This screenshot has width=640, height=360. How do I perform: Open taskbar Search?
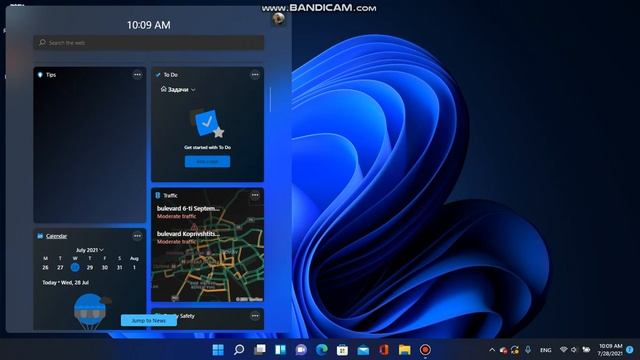coord(239,350)
